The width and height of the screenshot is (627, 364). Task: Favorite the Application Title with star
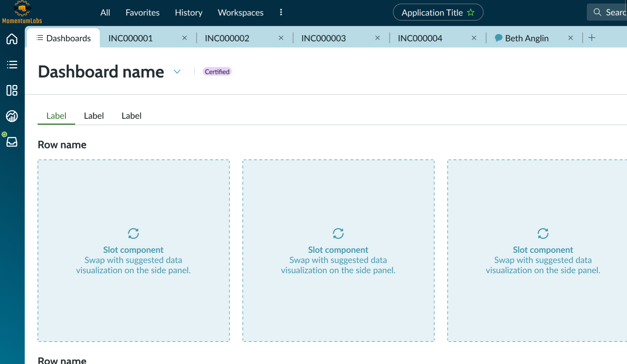[x=471, y=13]
